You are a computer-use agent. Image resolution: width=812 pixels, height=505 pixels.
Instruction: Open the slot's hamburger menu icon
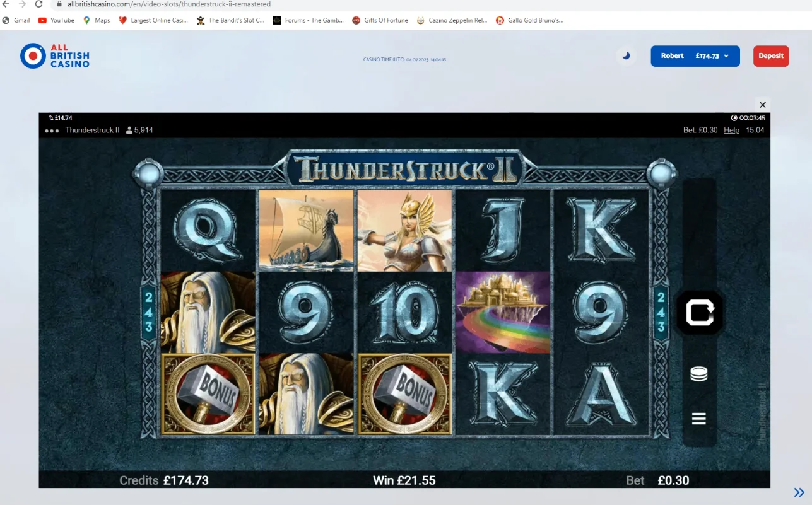[x=698, y=419]
